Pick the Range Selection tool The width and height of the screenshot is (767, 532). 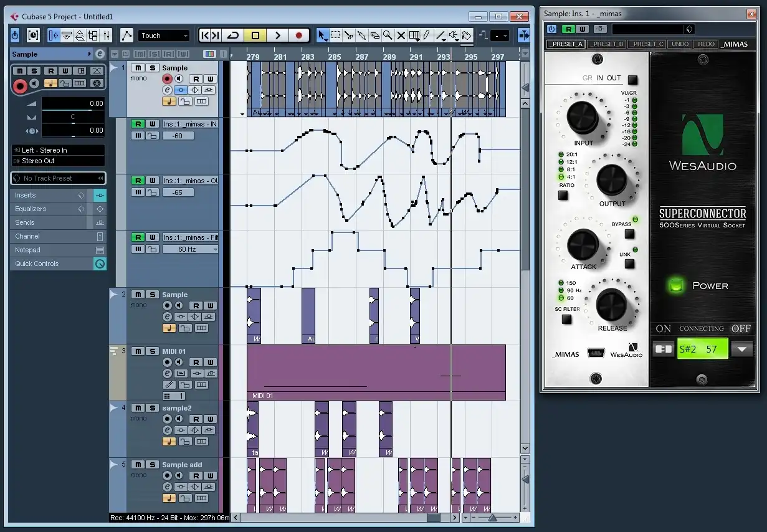(335, 36)
